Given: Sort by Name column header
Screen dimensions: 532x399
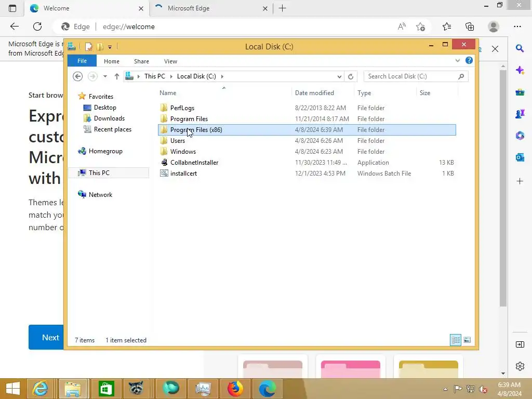Looking at the screenshot, I should click(x=224, y=92).
